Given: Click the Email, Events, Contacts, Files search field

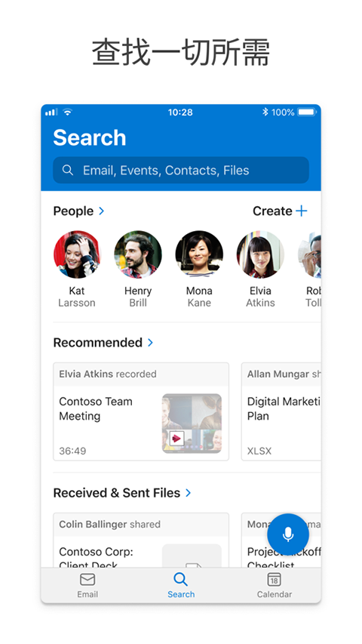Looking at the screenshot, I should point(181,170).
